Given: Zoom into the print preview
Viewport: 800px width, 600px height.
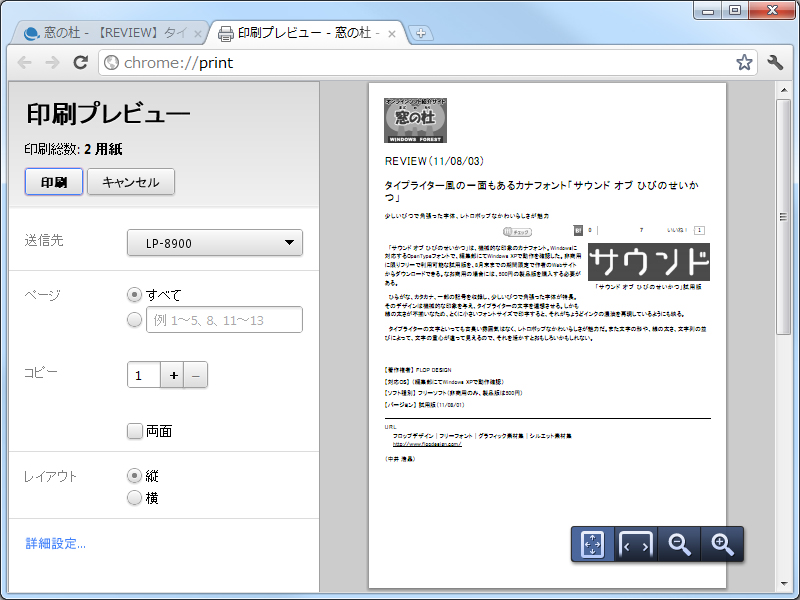Looking at the screenshot, I should (x=721, y=544).
